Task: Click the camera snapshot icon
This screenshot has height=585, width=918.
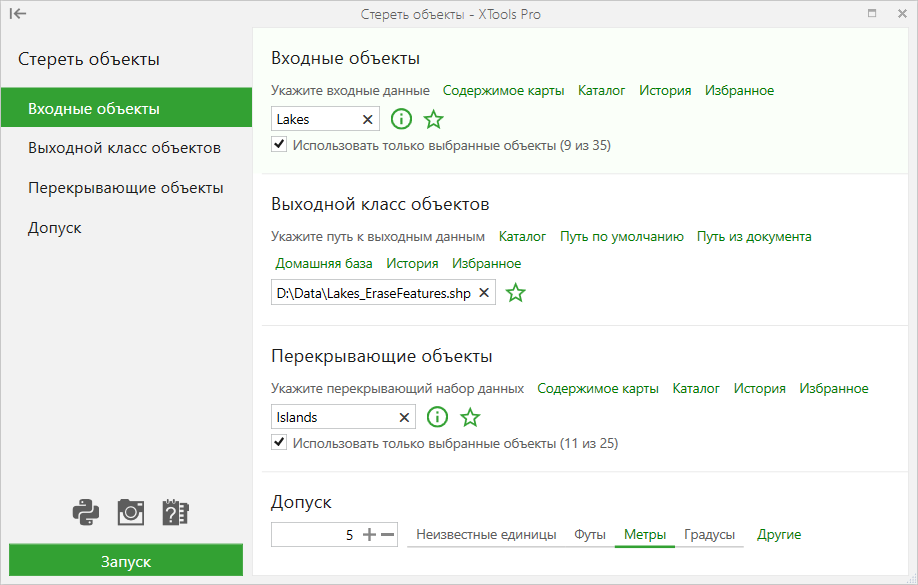Action: pos(131,513)
